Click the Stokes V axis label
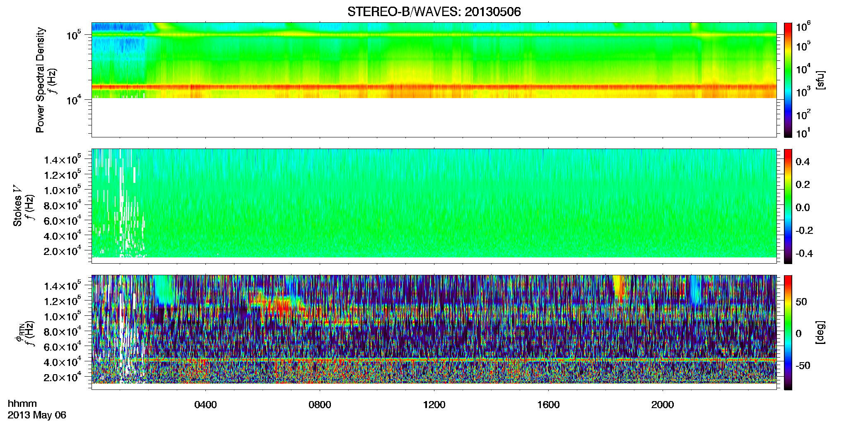 click(18, 206)
